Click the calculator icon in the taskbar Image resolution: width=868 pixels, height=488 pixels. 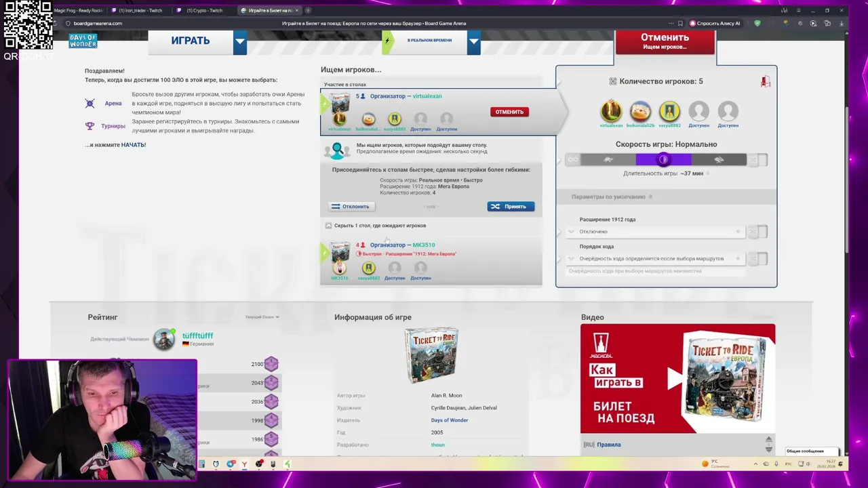[201, 464]
